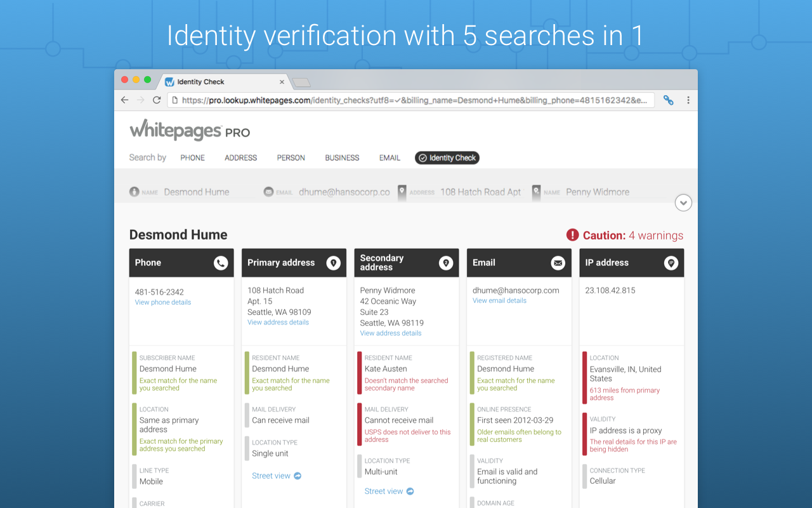The height and width of the screenshot is (508, 812).
Task: Click the browser forward arrow
Action: click(x=140, y=100)
